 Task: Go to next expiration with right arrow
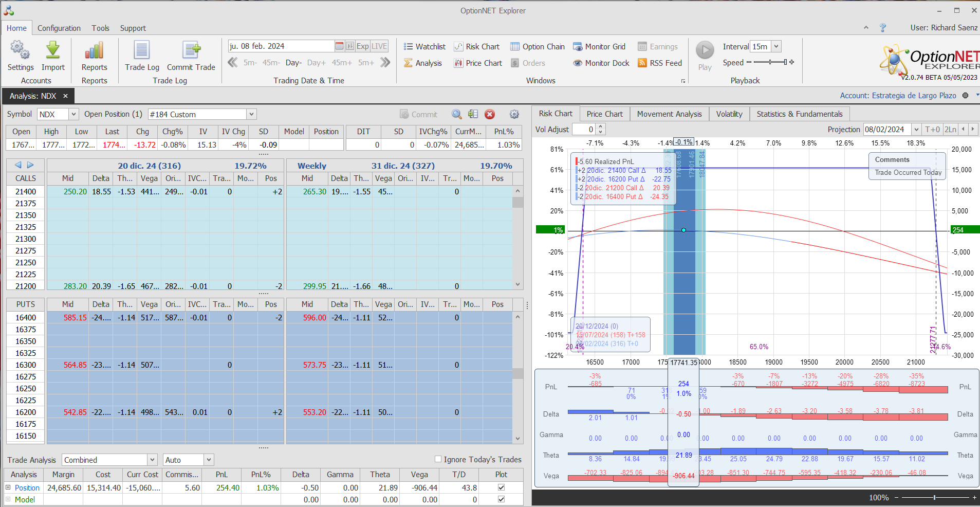pyautogui.click(x=30, y=165)
